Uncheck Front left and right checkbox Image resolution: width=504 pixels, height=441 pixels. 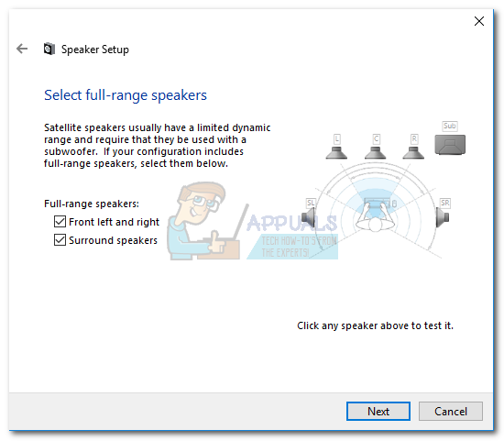60,222
